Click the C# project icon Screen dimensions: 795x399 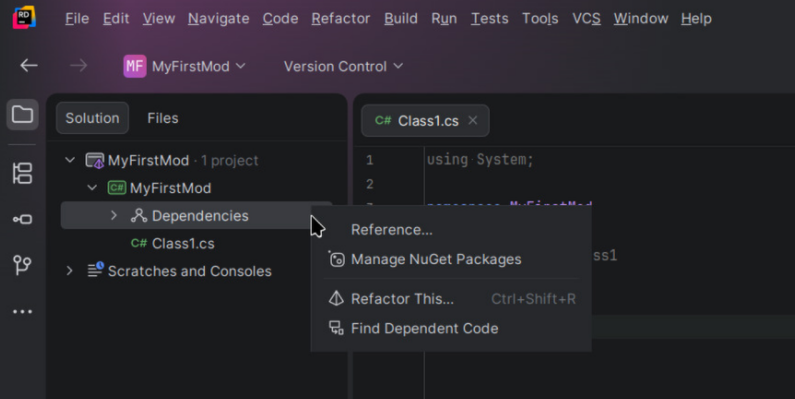point(117,188)
